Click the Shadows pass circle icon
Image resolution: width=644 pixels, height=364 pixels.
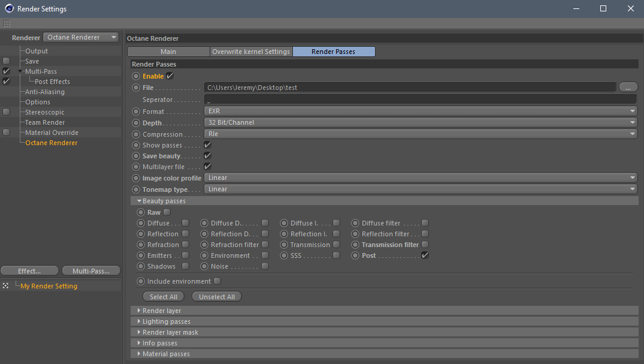[141, 266]
